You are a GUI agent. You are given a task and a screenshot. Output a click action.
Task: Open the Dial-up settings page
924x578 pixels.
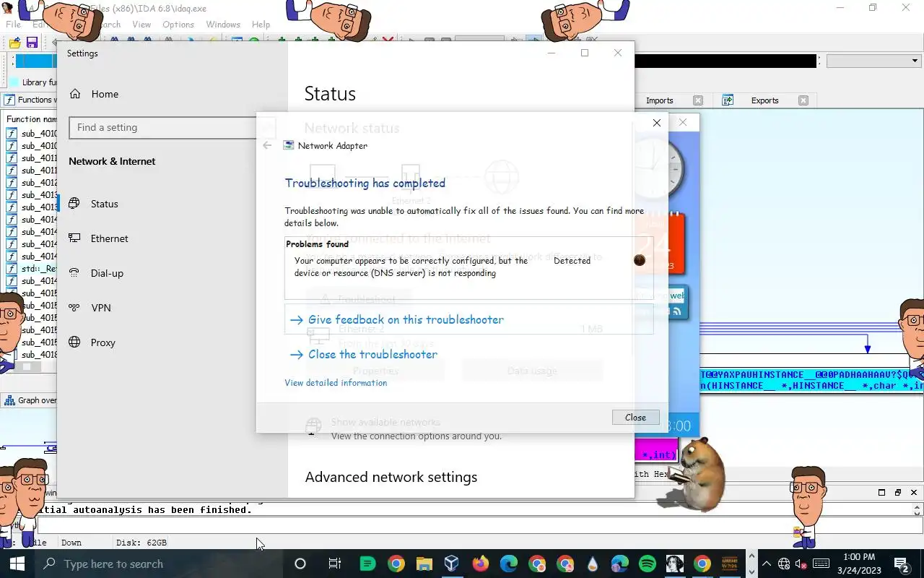(x=107, y=273)
